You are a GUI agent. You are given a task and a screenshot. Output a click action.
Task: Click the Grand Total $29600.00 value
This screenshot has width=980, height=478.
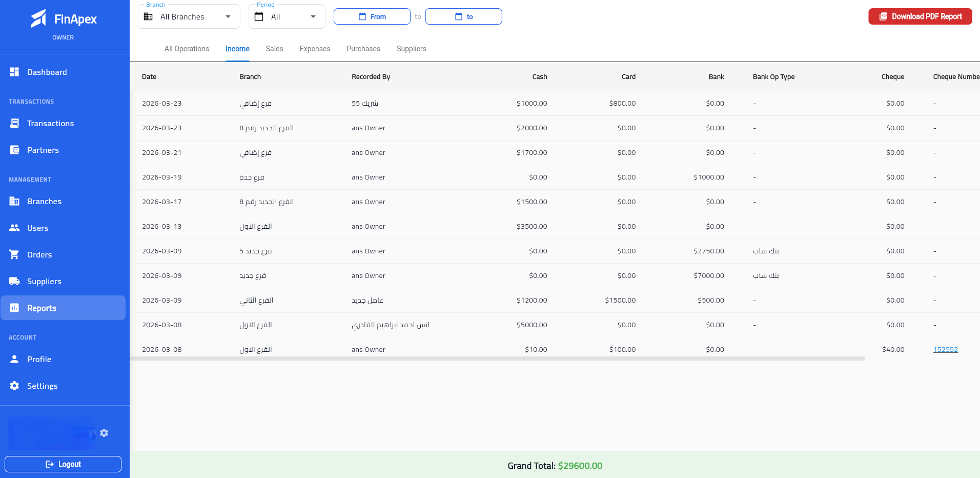point(580,466)
